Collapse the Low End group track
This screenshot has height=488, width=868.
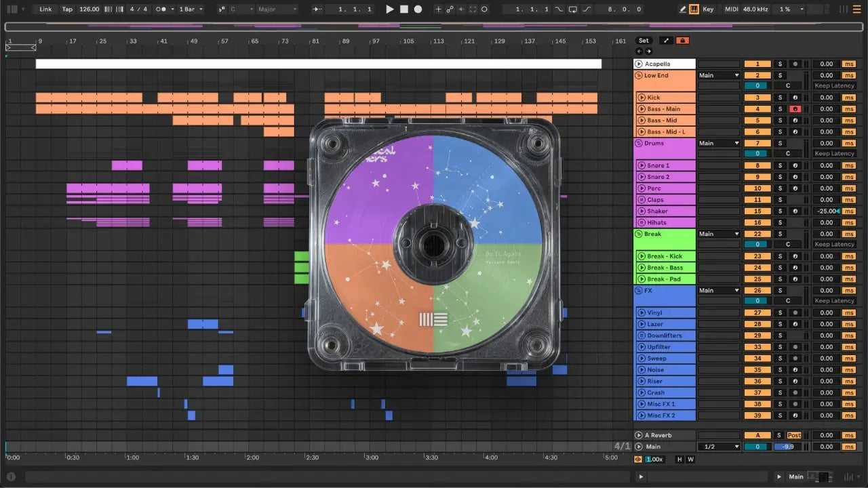coord(639,75)
